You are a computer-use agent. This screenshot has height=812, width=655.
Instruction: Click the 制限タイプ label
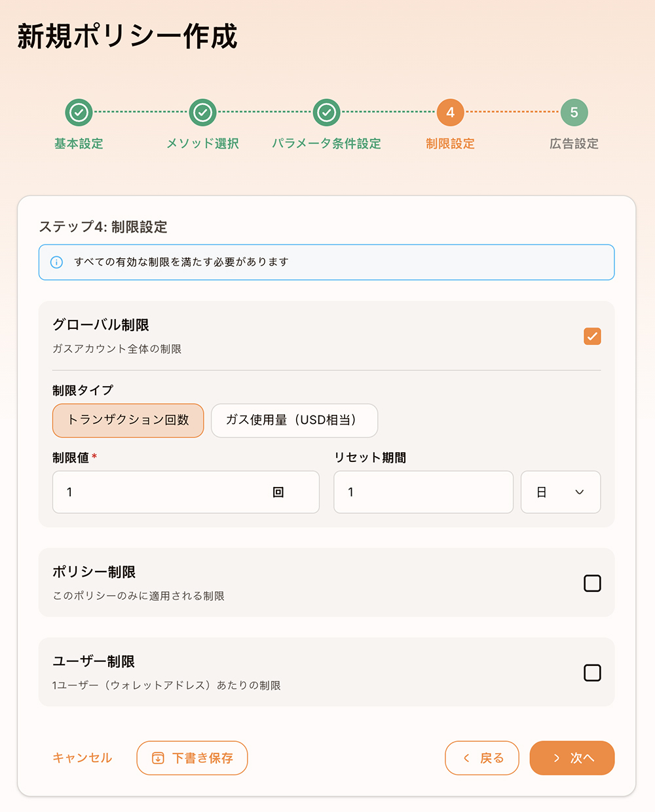(83, 391)
